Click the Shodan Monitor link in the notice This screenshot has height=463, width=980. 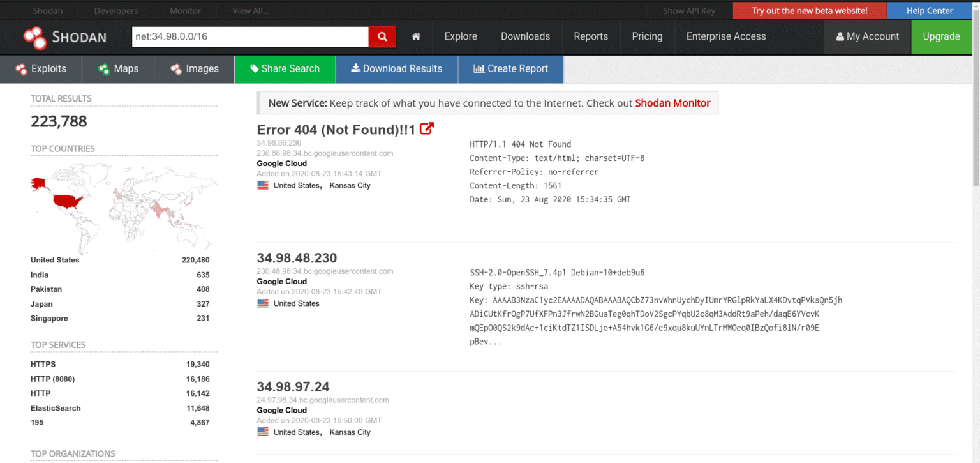(x=672, y=102)
